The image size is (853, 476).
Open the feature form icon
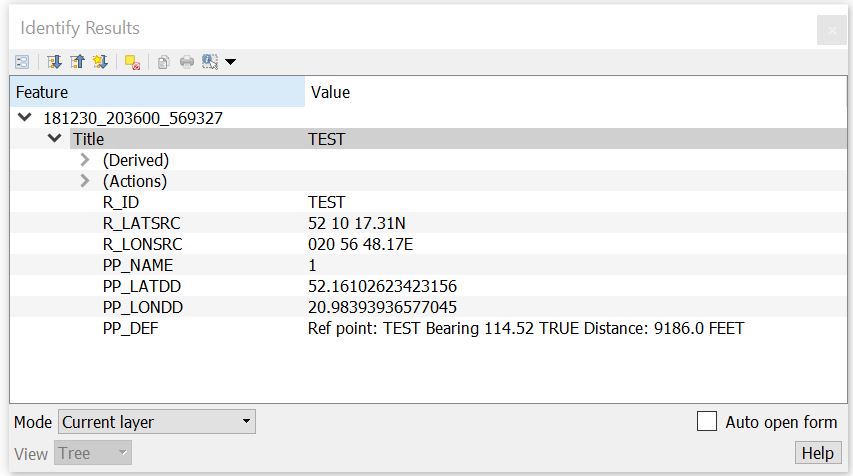click(22, 62)
